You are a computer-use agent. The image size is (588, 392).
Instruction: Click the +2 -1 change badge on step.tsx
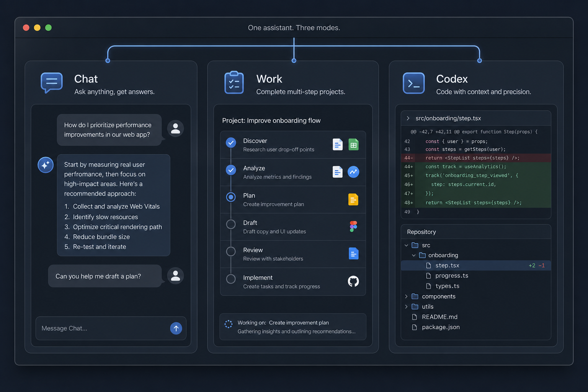(537, 265)
